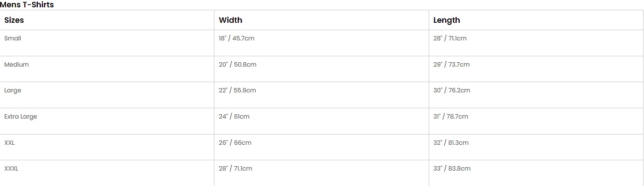Click the 26" / 66cm width value
The width and height of the screenshot is (644, 186).
click(235, 143)
